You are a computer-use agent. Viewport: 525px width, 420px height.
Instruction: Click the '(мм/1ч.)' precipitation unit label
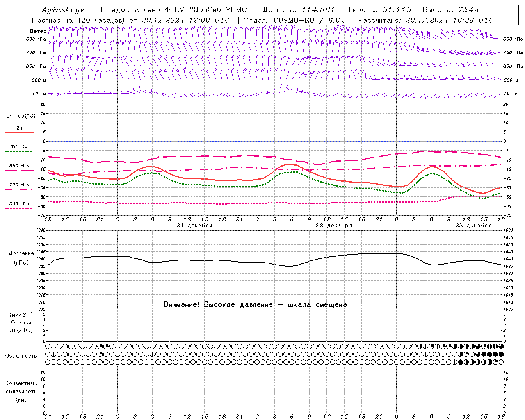click(21, 330)
